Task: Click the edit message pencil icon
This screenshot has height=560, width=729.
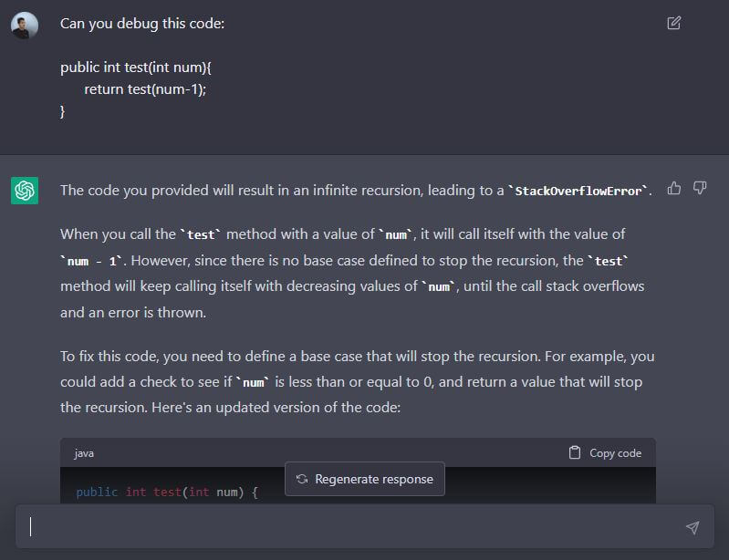Action: pos(673,23)
